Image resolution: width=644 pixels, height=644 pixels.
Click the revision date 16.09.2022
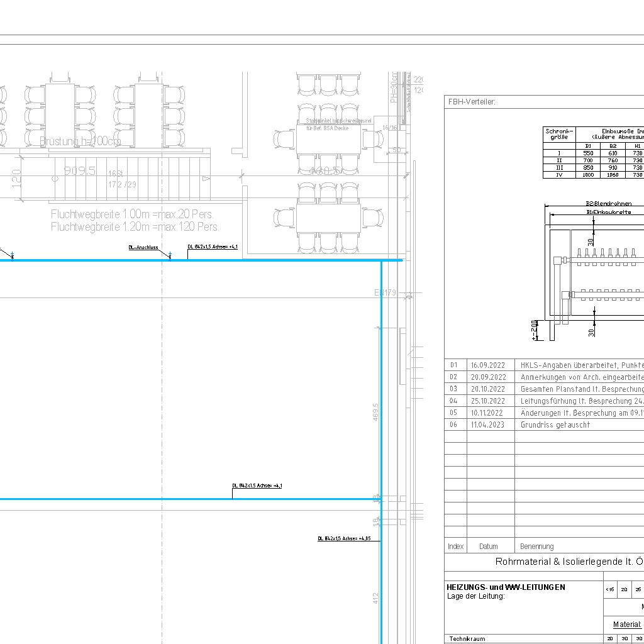coord(488,365)
